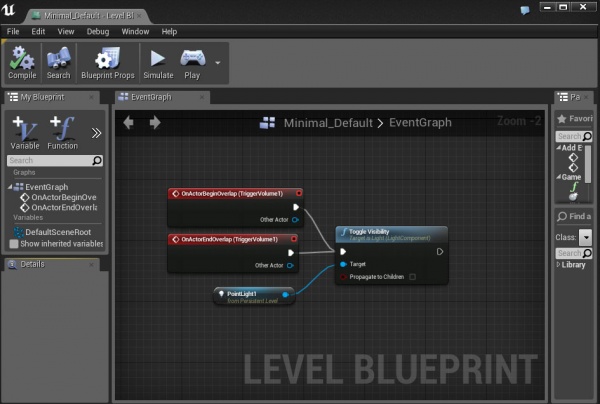The height and width of the screenshot is (404, 600).
Task: Click EventGraph breadcrumb link
Action: point(420,122)
